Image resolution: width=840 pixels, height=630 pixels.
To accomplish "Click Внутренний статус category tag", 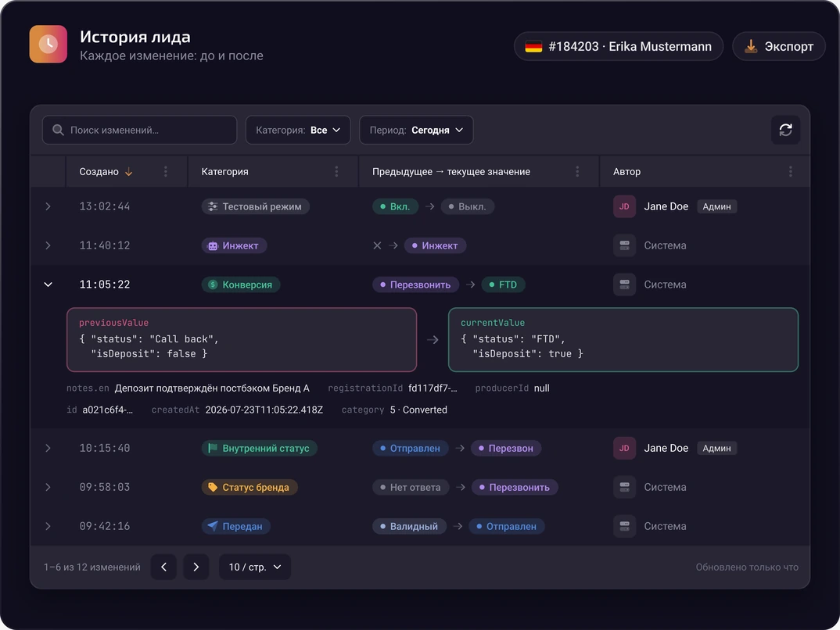I will tap(260, 448).
